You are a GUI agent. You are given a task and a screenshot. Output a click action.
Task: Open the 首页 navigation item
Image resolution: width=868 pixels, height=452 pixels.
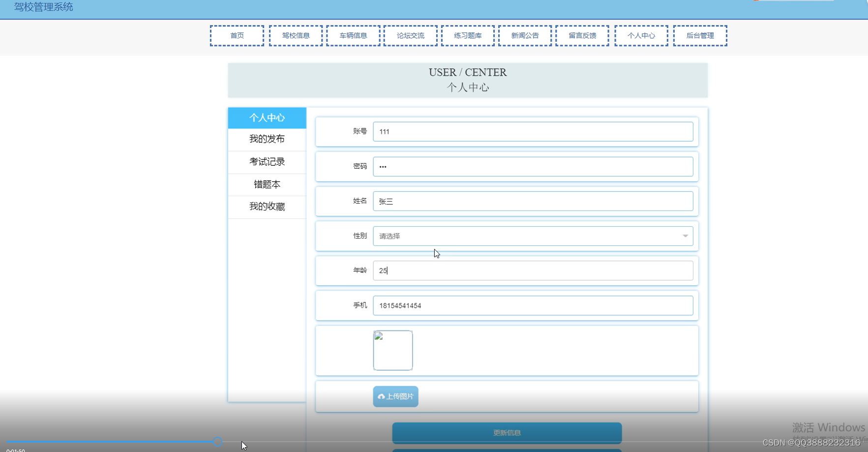[237, 35]
